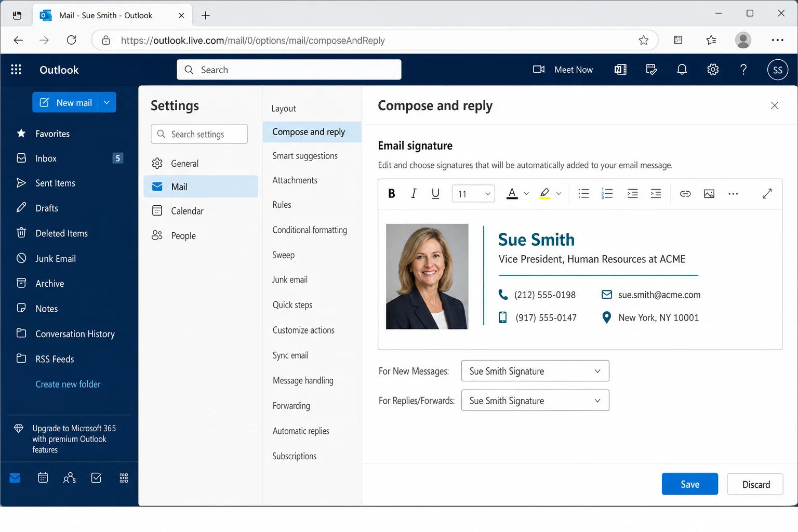798x532 pixels.
Task: Expand highlight color options arrow
Action: pyautogui.click(x=559, y=194)
